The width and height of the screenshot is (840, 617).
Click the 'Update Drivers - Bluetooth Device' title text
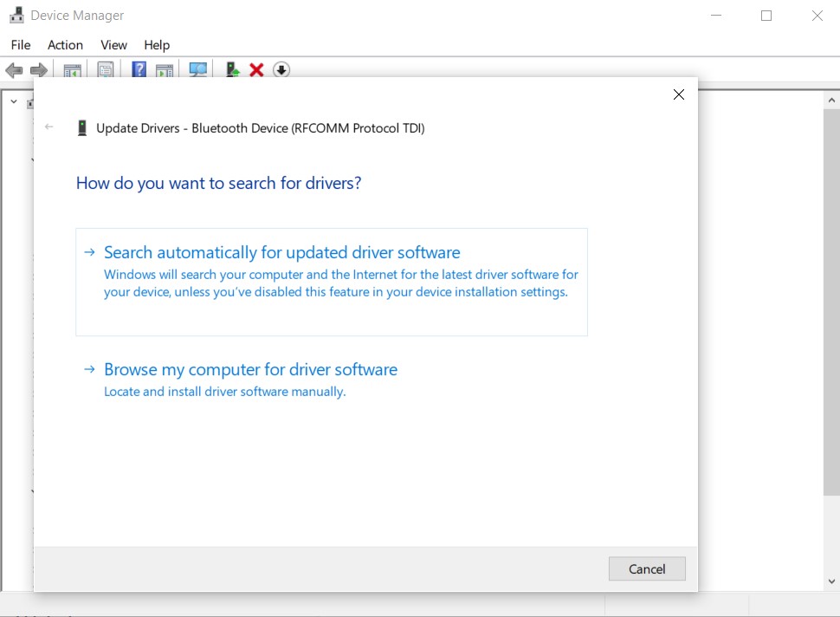261,128
